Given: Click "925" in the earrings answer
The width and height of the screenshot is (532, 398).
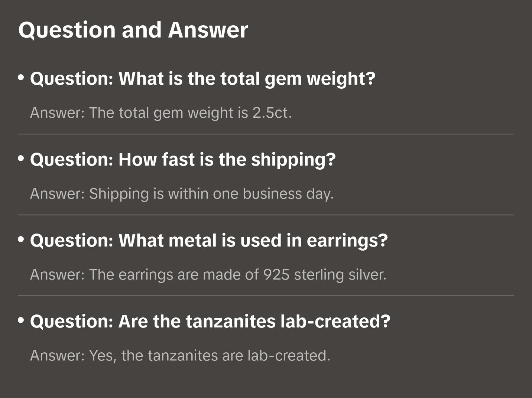Looking at the screenshot, I should (276, 275).
